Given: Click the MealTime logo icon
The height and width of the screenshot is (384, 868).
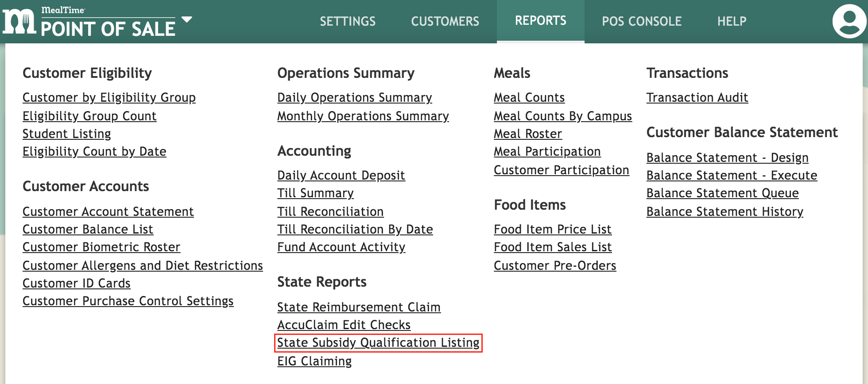Looking at the screenshot, I should click(19, 21).
